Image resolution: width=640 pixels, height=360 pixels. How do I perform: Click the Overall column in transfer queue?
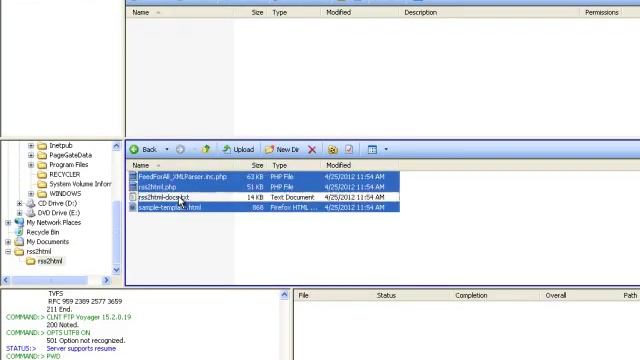click(556, 296)
